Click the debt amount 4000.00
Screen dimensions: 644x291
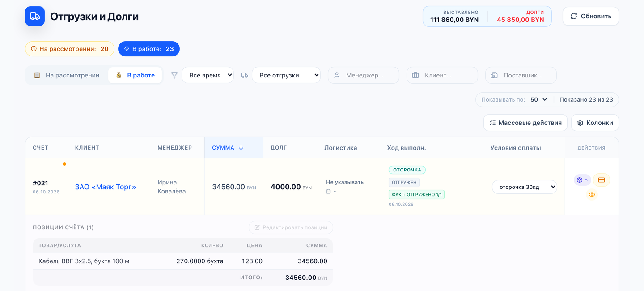285,187
